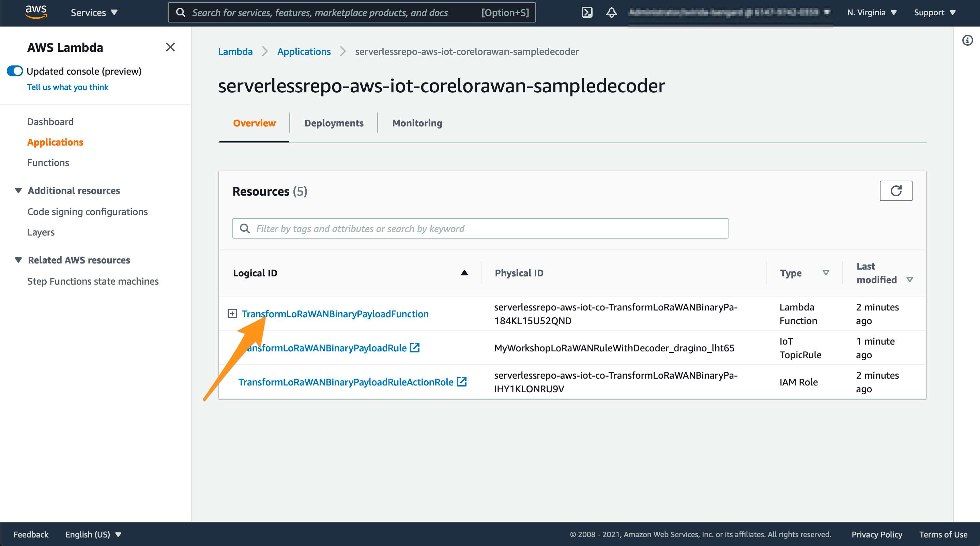Go to Dashboard in the sidebar

coord(50,122)
